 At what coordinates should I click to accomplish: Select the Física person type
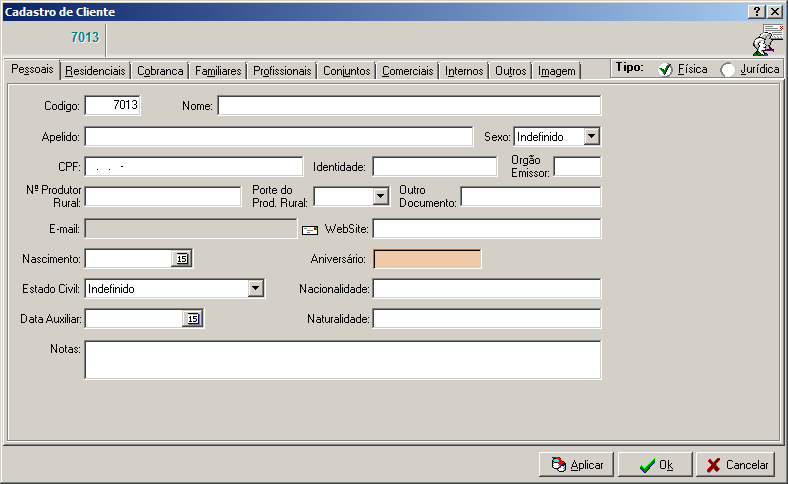[x=665, y=70]
